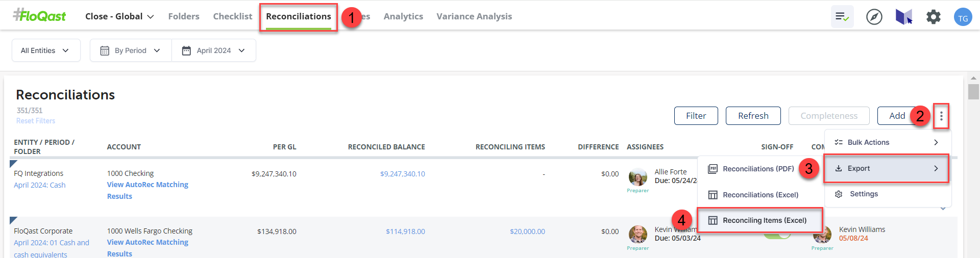Click the 05/08/24 date under Kevin Williams
Viewport: 980px width, 258px height.
(853, 238)
